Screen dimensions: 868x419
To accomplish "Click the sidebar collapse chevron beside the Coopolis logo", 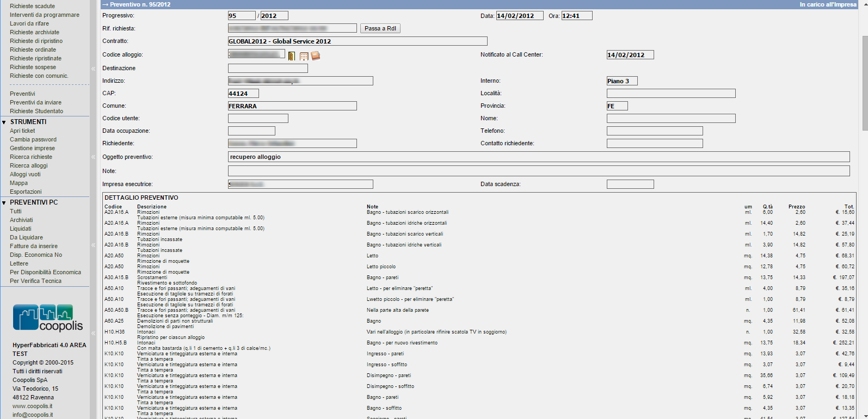I will point(93,333).
